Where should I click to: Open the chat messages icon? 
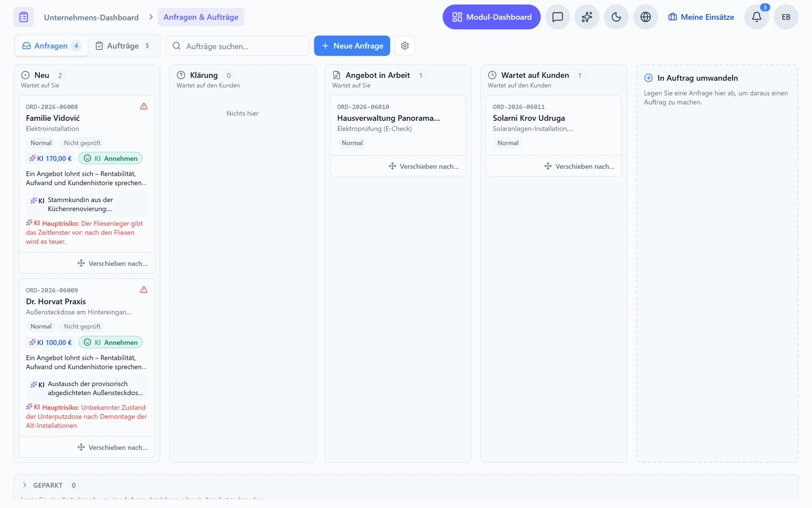557,17
